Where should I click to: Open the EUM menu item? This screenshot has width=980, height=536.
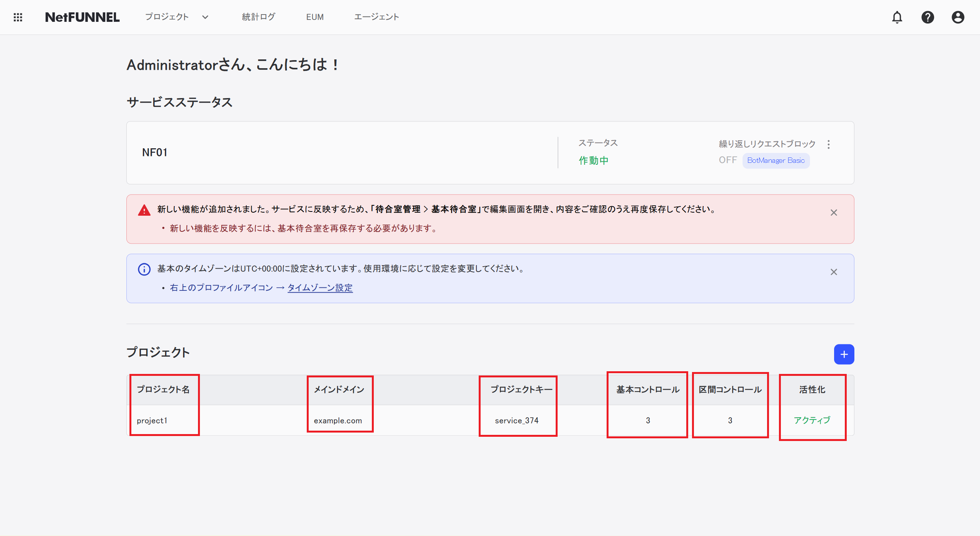pyautogui.click(x=315, y=17)
